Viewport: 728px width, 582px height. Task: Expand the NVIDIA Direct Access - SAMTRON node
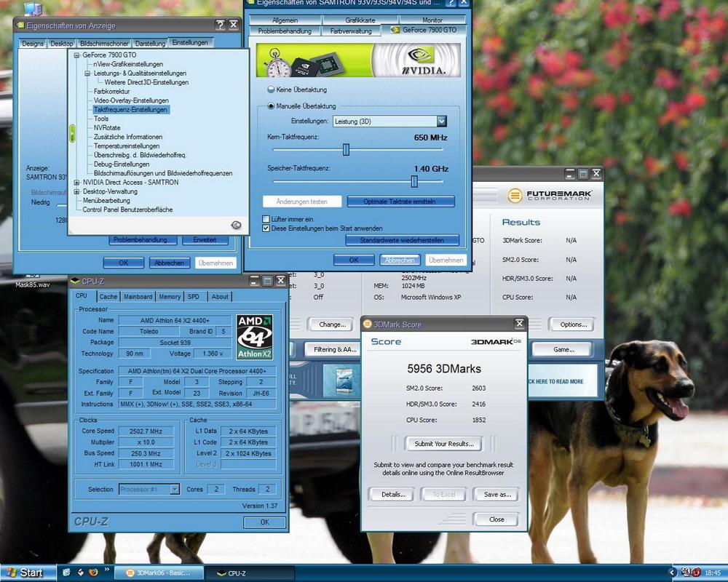(x=76, y=183)
